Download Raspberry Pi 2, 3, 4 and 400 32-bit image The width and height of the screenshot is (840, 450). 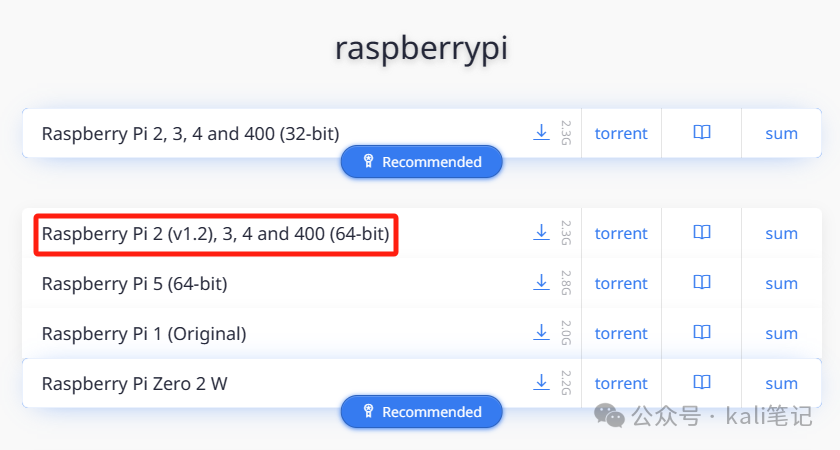(542, 132)
